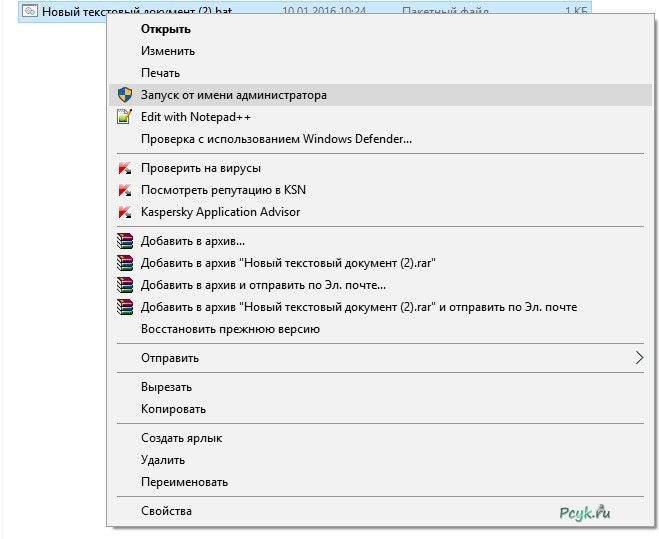Click the admin shield icon

[x=125, y=95]
